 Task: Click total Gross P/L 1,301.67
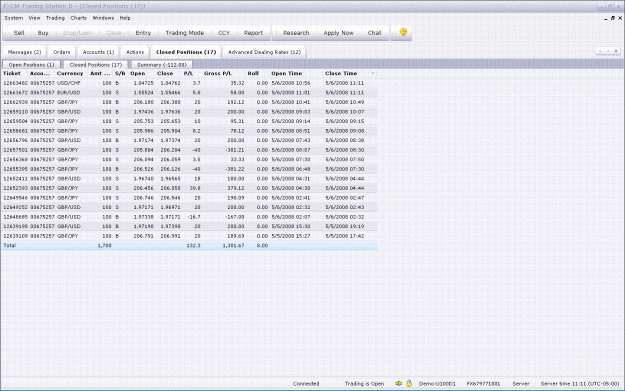(x=233, y=246)
